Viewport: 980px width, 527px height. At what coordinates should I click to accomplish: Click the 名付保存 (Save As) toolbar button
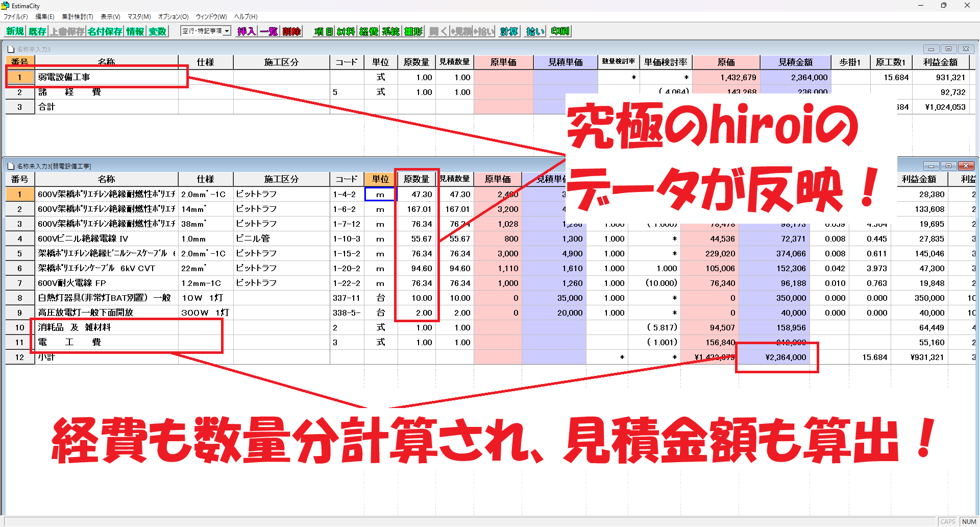[105, 31]
